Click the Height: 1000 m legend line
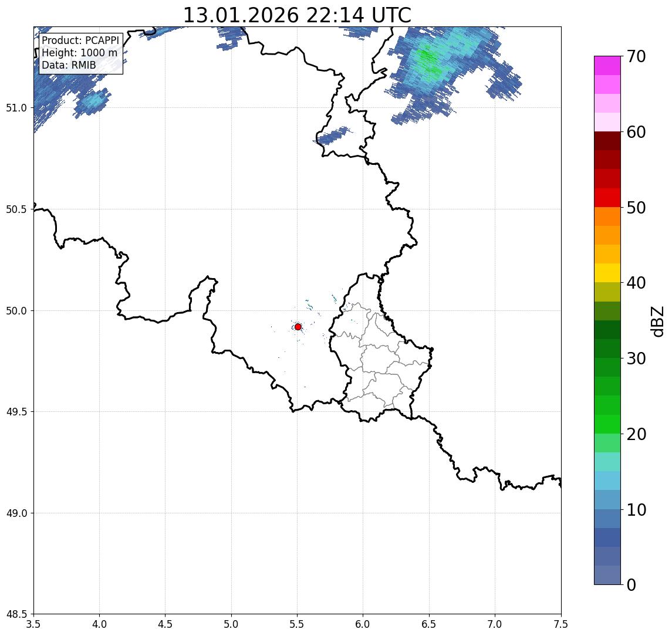The image size is (672, 636). tap(79, 53)
